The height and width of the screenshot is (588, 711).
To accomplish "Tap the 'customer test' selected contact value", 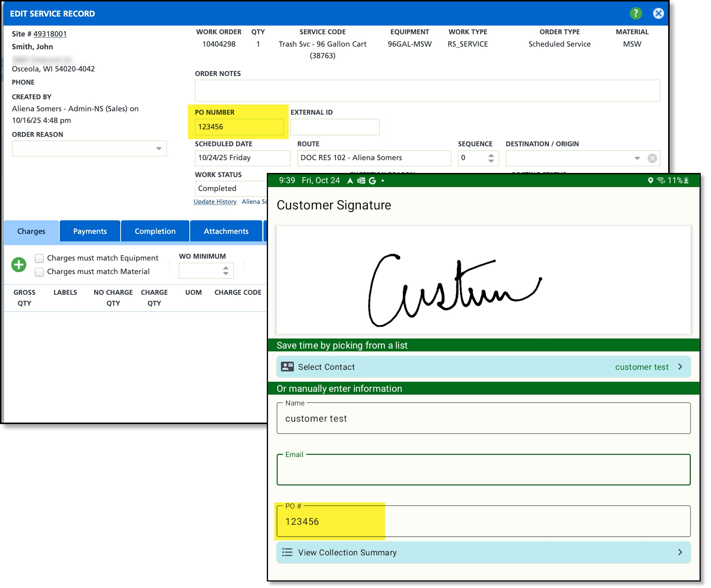I will coord(642,367).
